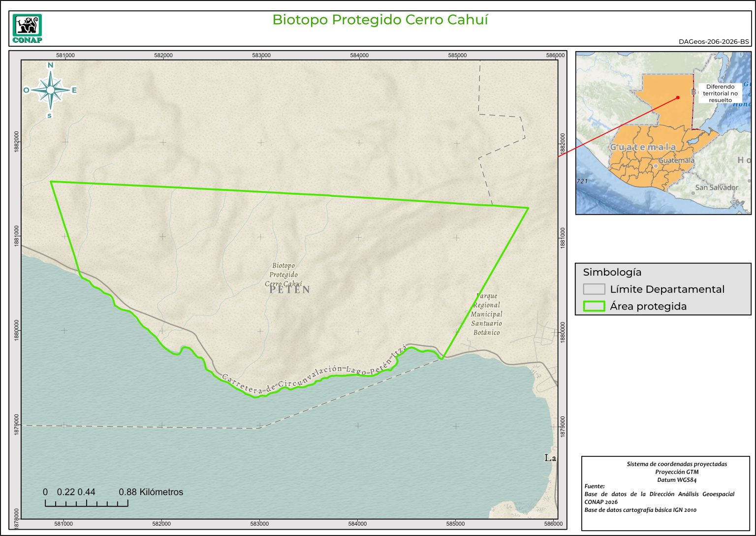Click the scale bar in kilometers

click(87, 503)
